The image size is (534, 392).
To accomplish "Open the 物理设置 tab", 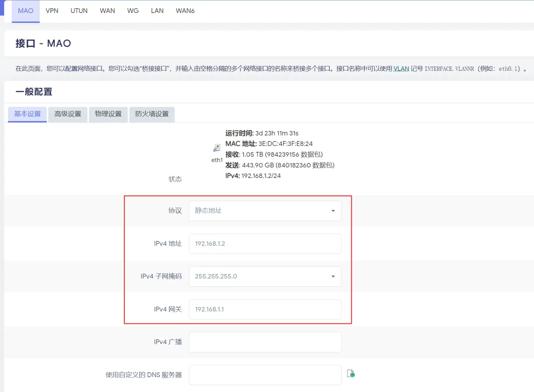I will click(108, 114).
